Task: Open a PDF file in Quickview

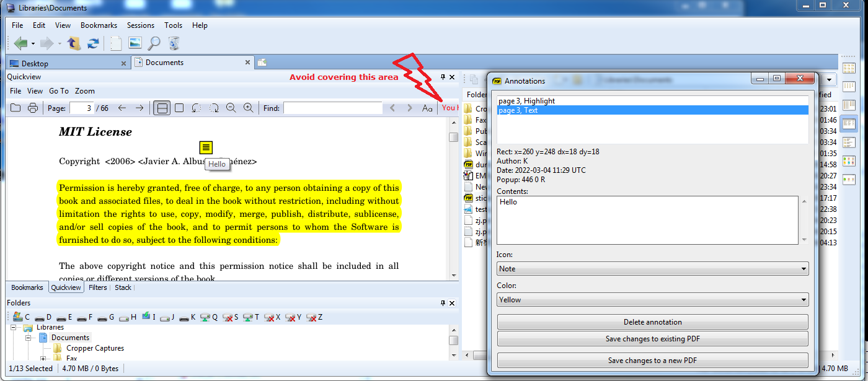Action: point(15,107)
